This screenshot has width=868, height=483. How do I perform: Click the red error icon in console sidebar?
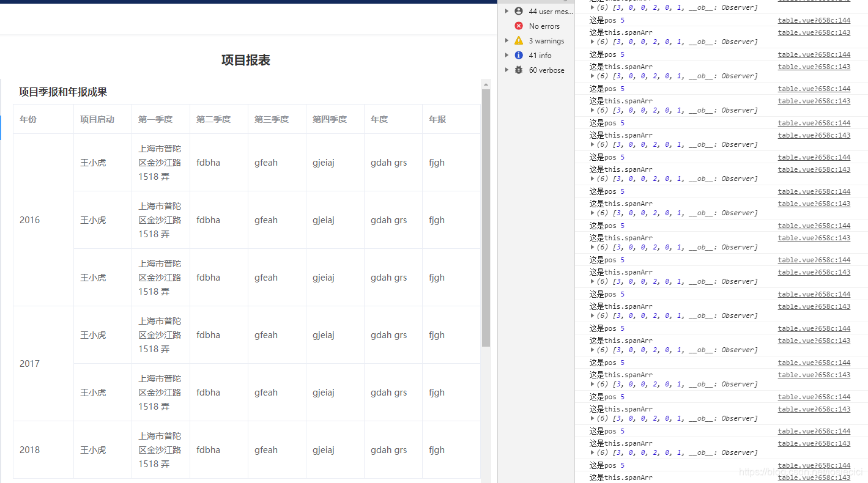click(519, 26)
